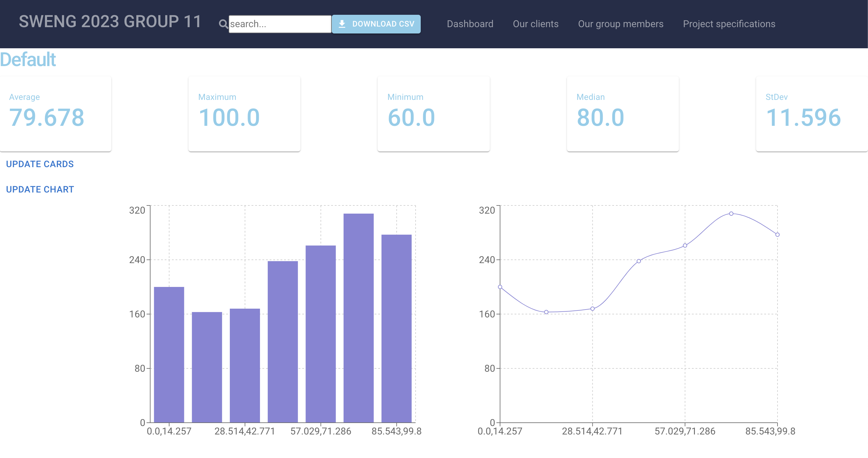Click the highest point on line chart
868x458 pixels.
[731, 214]
